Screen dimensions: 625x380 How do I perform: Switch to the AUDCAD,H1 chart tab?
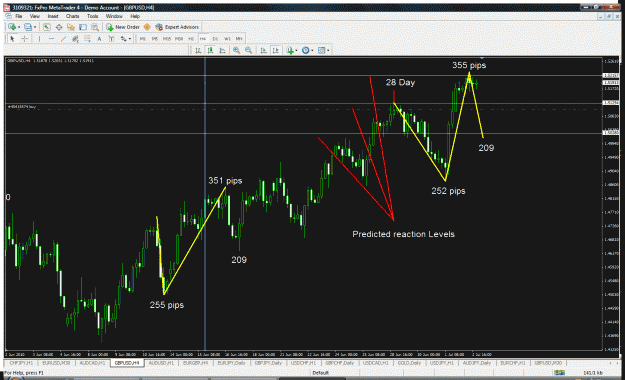click(92, 363)
